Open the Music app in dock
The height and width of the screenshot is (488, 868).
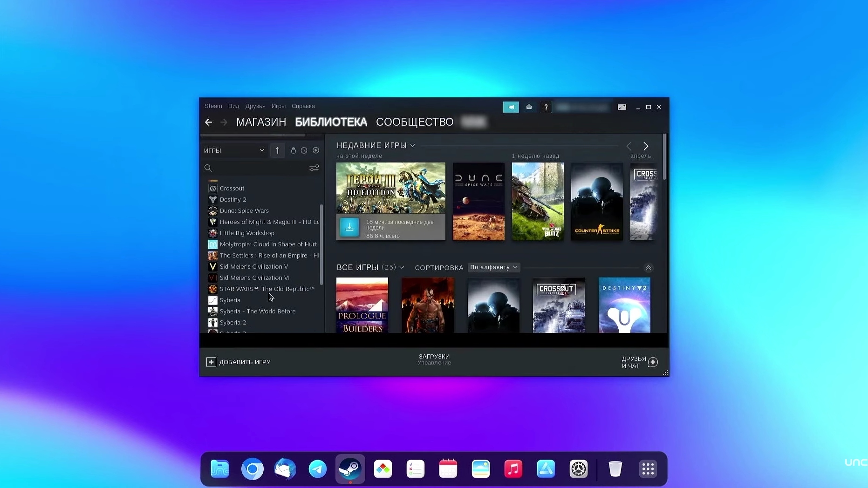pos(513,469)
